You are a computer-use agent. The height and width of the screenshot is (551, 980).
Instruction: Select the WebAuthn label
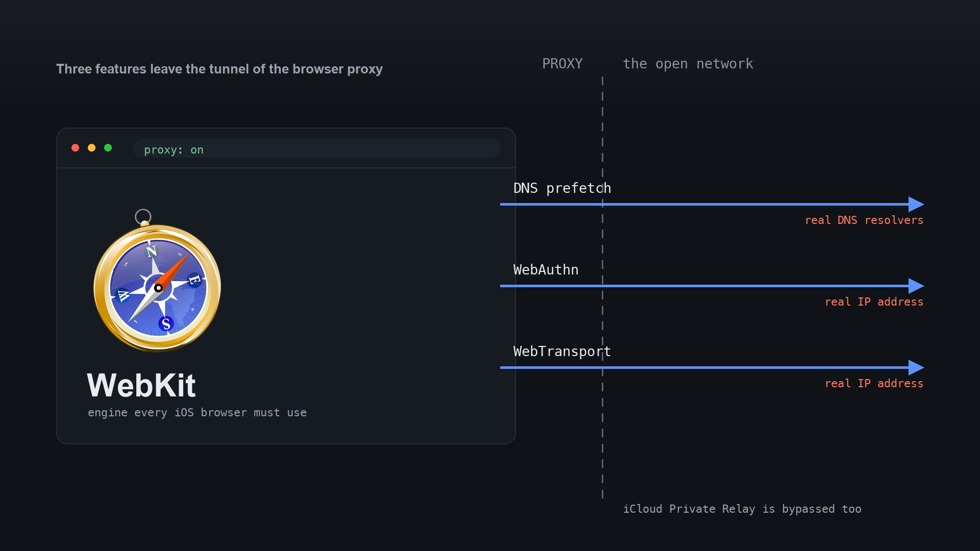click(x=546, y=270)
